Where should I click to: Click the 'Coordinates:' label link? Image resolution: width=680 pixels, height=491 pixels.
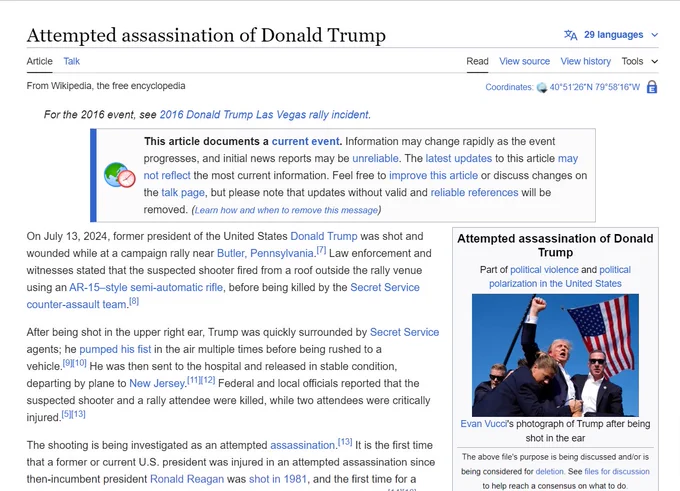coord(509,87)
